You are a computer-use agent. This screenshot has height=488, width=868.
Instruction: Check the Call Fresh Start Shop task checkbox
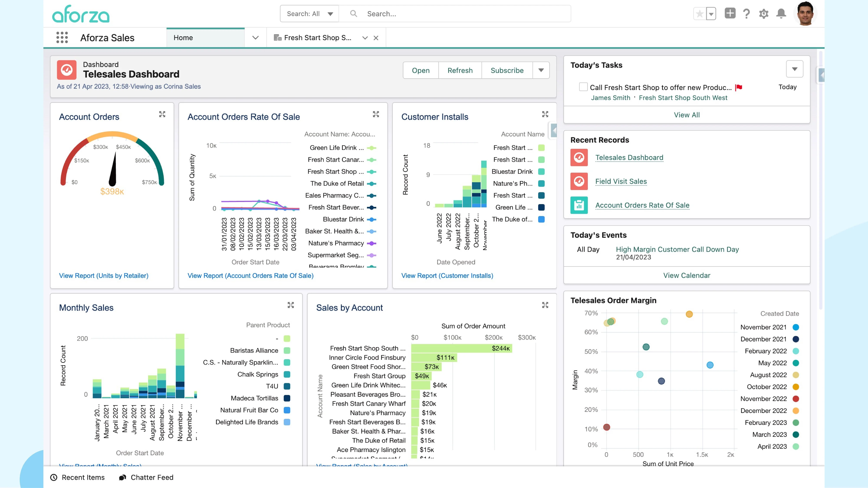coord(583,87)
